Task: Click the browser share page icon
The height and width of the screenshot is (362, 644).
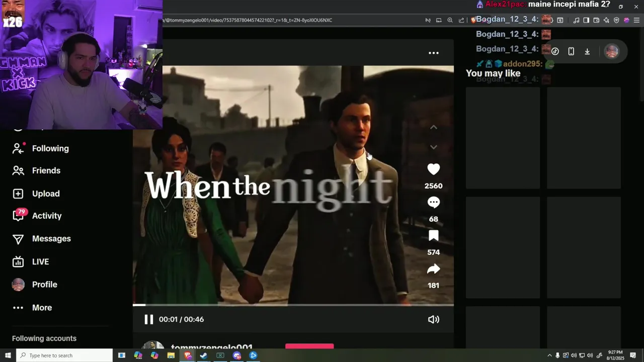Action: click(x=461, y=20)
